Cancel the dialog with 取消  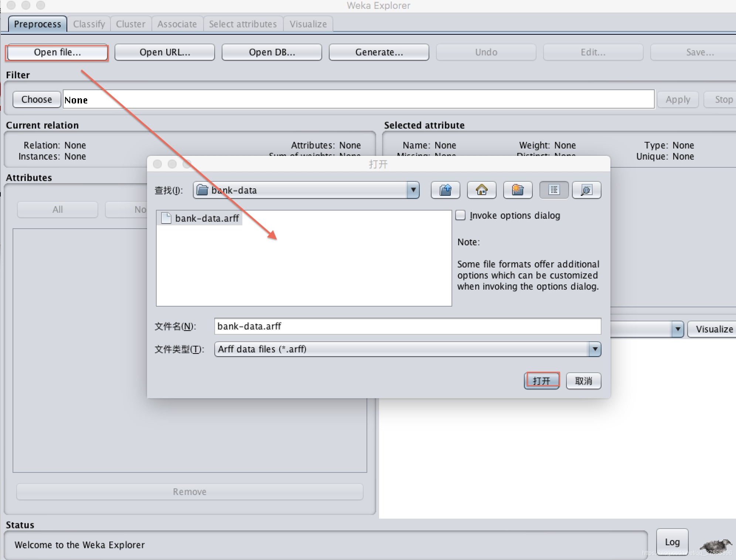[x=583, y=381]
